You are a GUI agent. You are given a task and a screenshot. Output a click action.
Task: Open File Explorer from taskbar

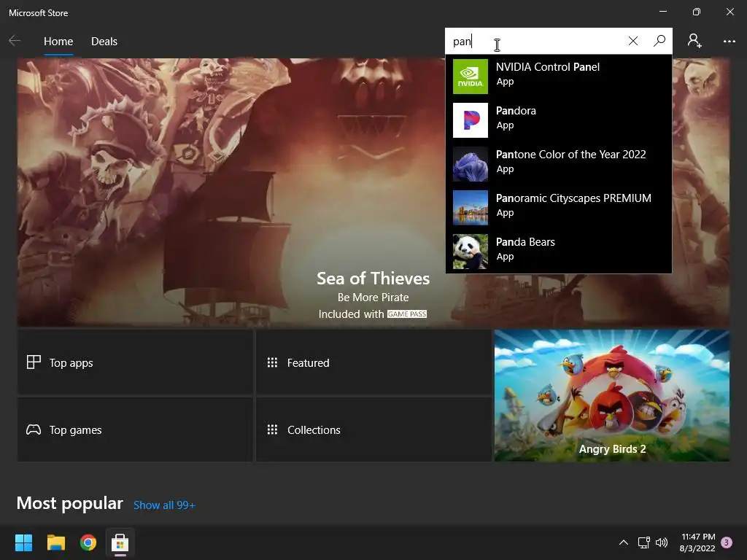tap(55, 542)
